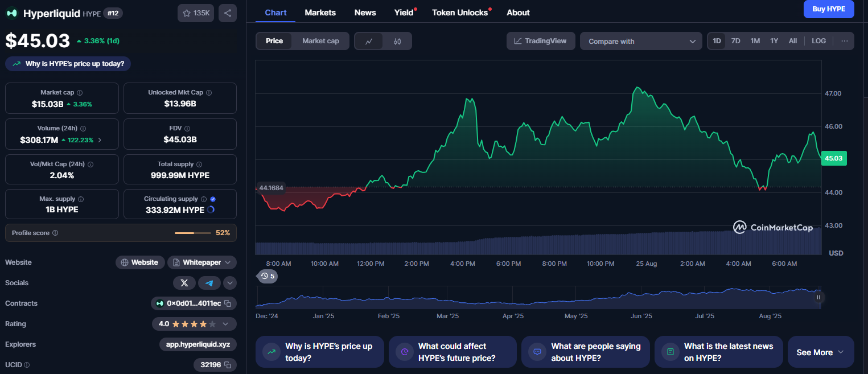Click the history events badge showing 5
This screenshot has height=374, width=868.
tap(268, 276)
